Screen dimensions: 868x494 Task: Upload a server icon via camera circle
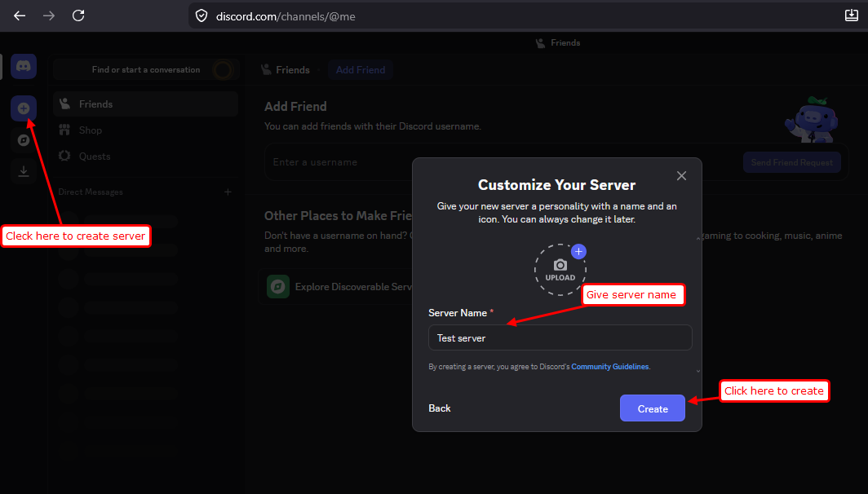point(560,270)
